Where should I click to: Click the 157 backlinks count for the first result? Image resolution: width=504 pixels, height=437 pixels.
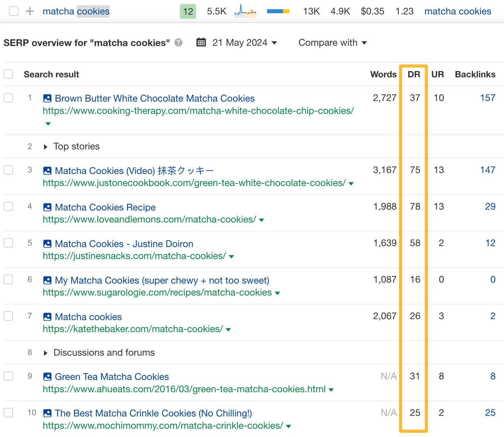(488, 98)
